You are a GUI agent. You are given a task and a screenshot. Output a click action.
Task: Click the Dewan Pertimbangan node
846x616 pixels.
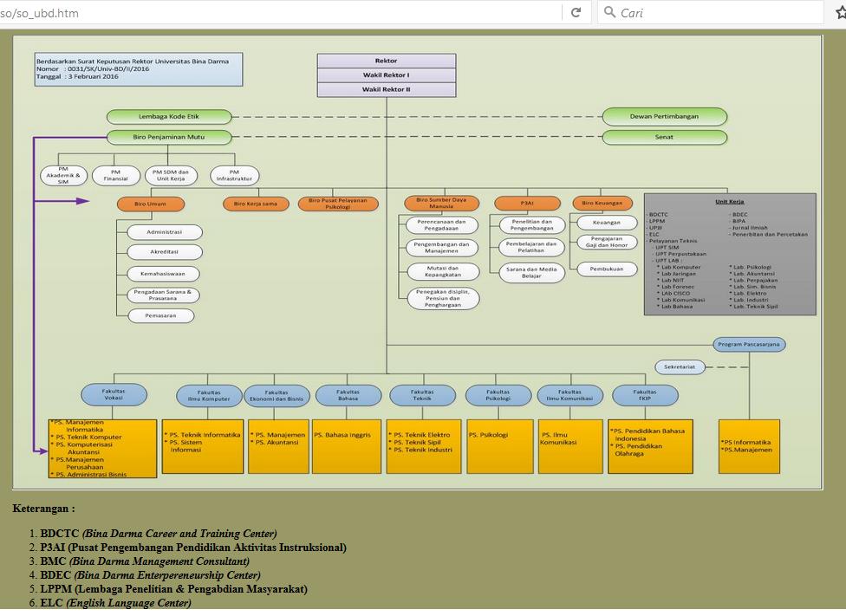(664, 116)
